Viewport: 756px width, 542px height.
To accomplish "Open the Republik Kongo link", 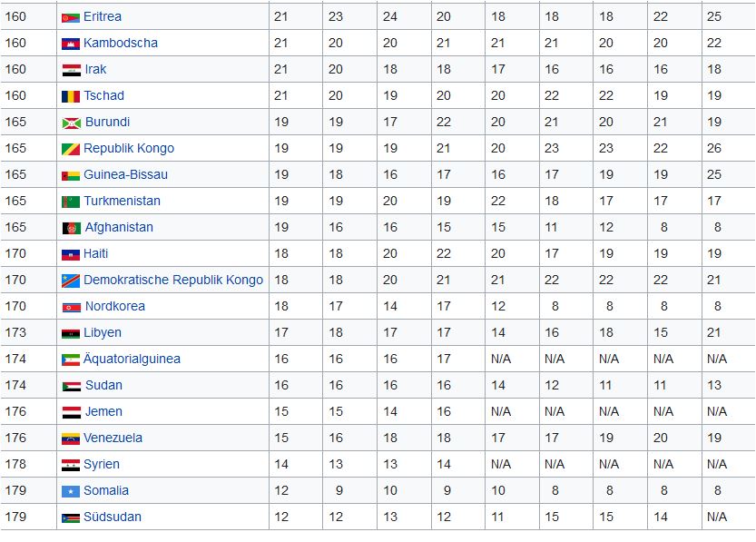I will [x=129, y=148].
